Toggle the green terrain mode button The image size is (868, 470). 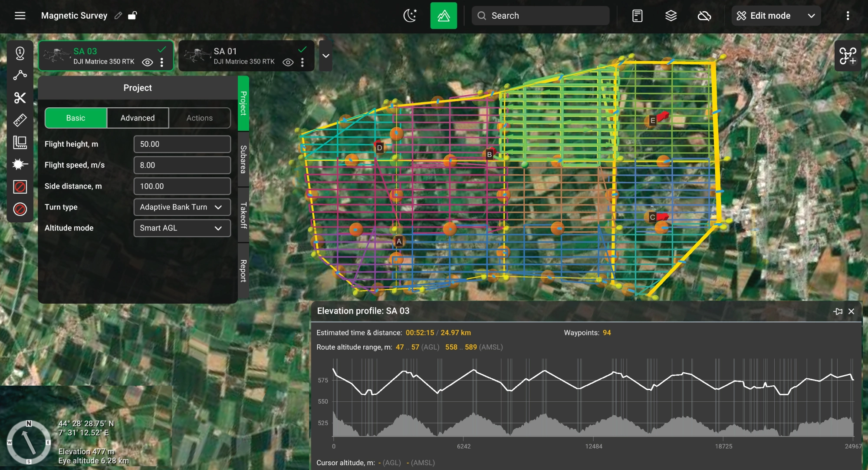click(444, 16)
